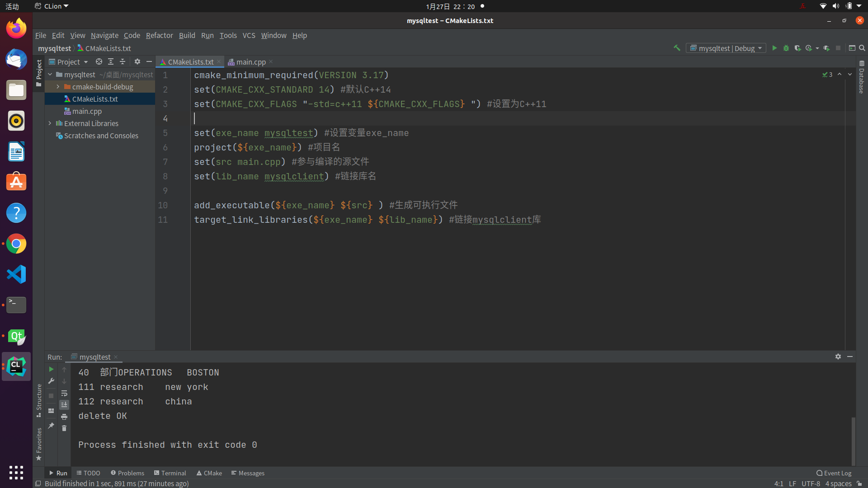Screen dimensions: 868x488
Task: Clear Run console output with trash icon
Action: [64, 428]
